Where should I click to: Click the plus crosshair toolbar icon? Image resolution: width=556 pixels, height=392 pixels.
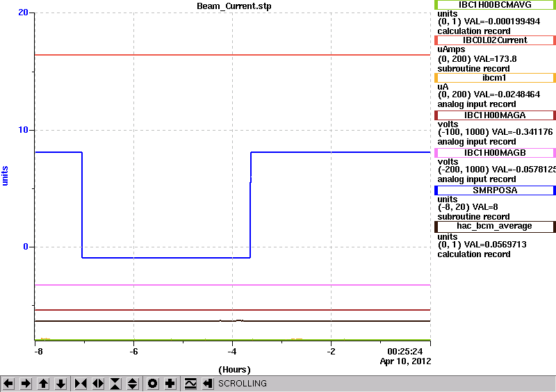click(170, 384)
